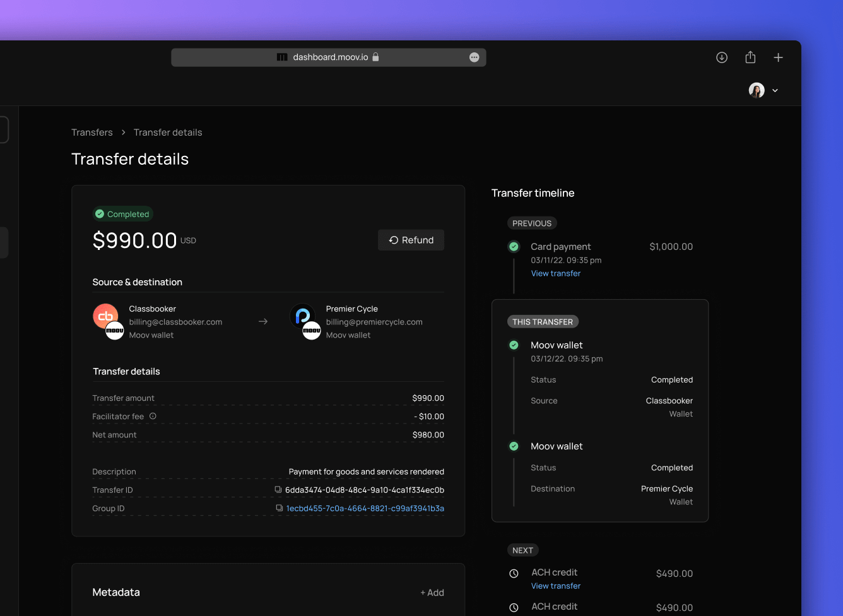Image resolution: width=843 pixels, height=616 pixels.
Task: Click the Card payment green check icon
Action: tap(514, 247)
